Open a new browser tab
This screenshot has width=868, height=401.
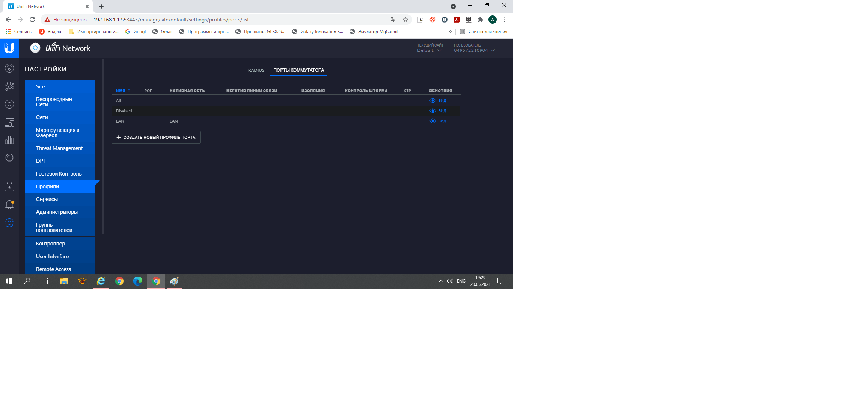(101, 6)
